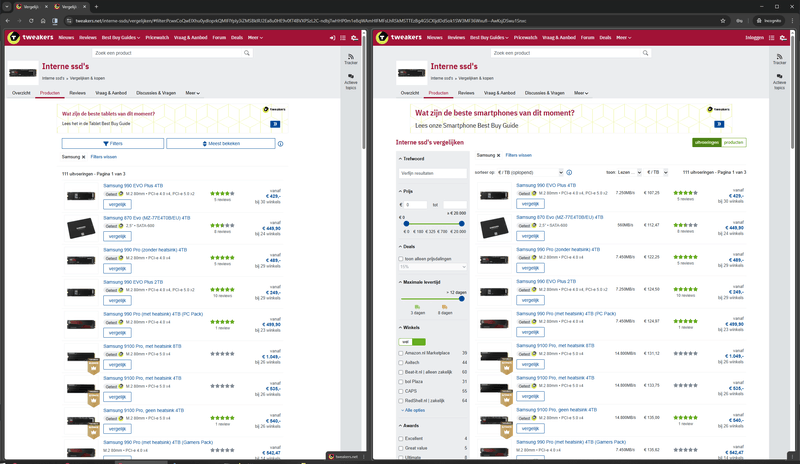Reload the page with the browser refresh icon
The width and height of the screenshot is (800, 464).
pyautogui.click(x=31, y=21)
